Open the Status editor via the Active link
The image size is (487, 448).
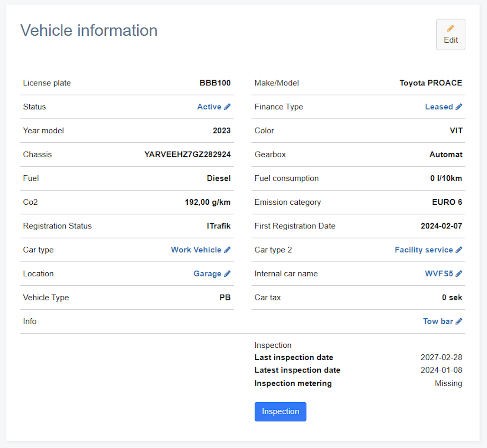point(209,107)
